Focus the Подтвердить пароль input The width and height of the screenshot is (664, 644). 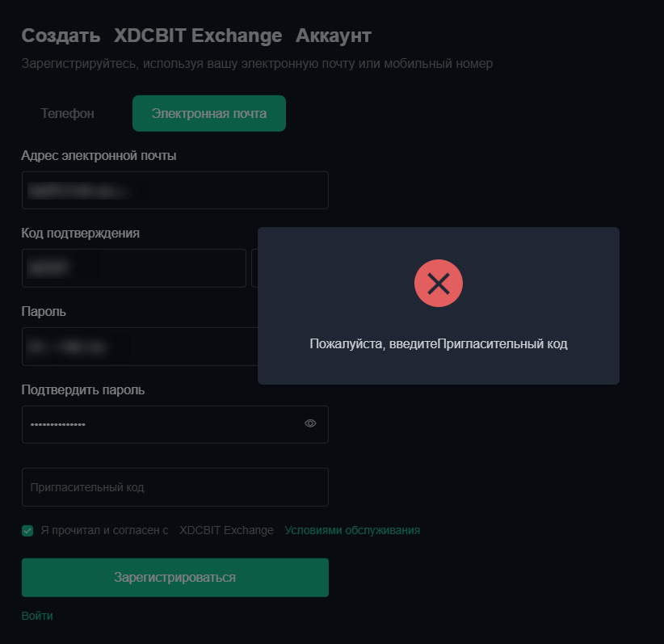tap(162, 423)
